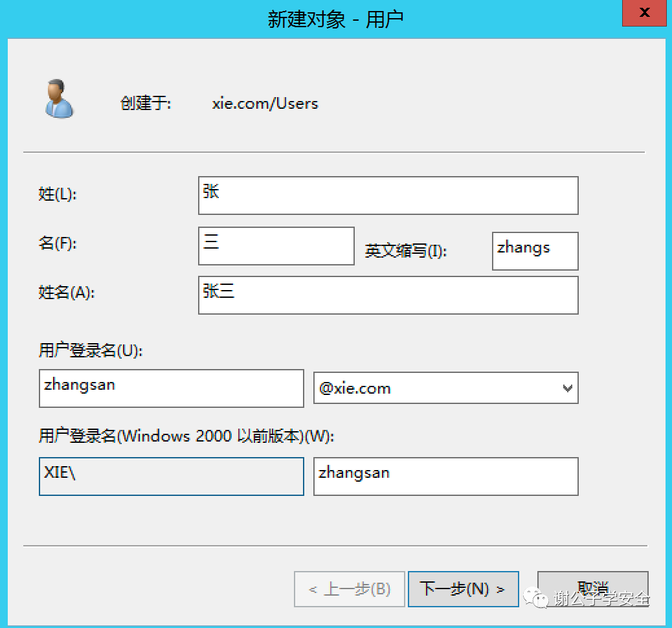Close the 新建对象 - 用户 dialog
This screenshot has height=628, width=672.
(x=644, y=13)
